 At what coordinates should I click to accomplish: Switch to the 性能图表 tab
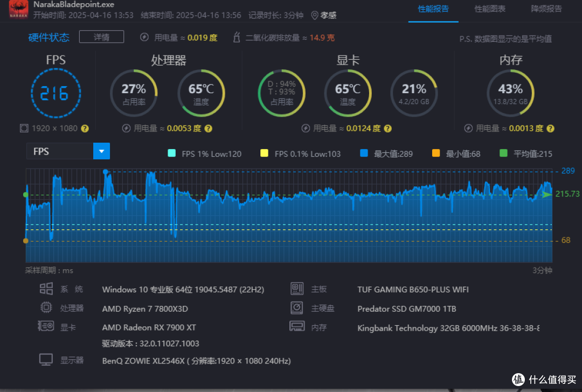(x=489, y=9)
